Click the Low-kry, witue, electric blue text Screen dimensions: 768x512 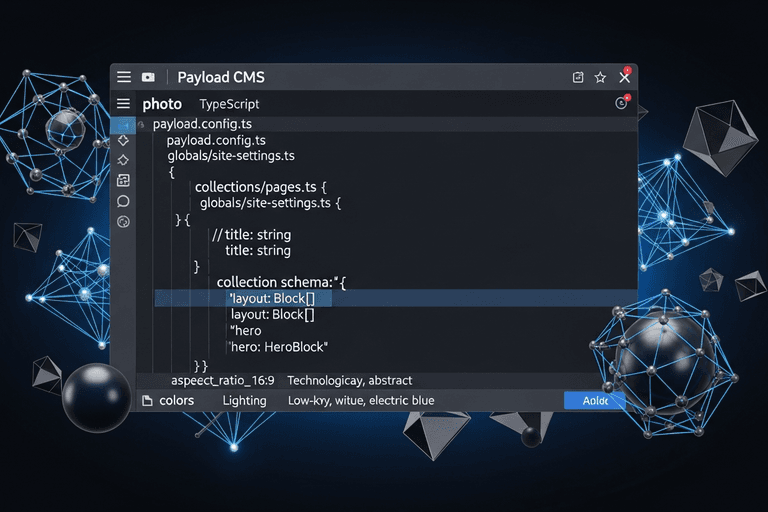(x=361, y=401)
